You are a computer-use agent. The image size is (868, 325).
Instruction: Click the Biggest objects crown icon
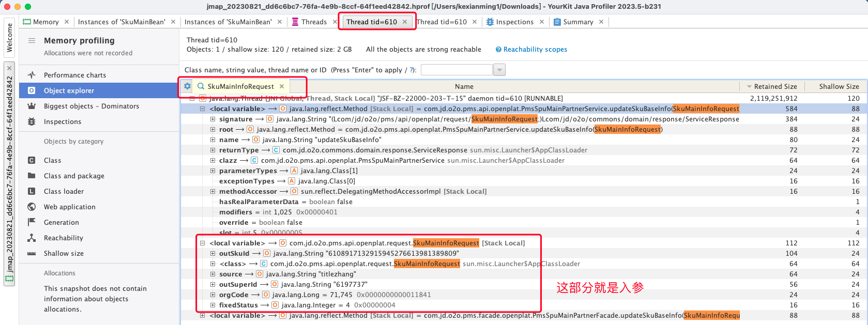click(x=32, y=106)
